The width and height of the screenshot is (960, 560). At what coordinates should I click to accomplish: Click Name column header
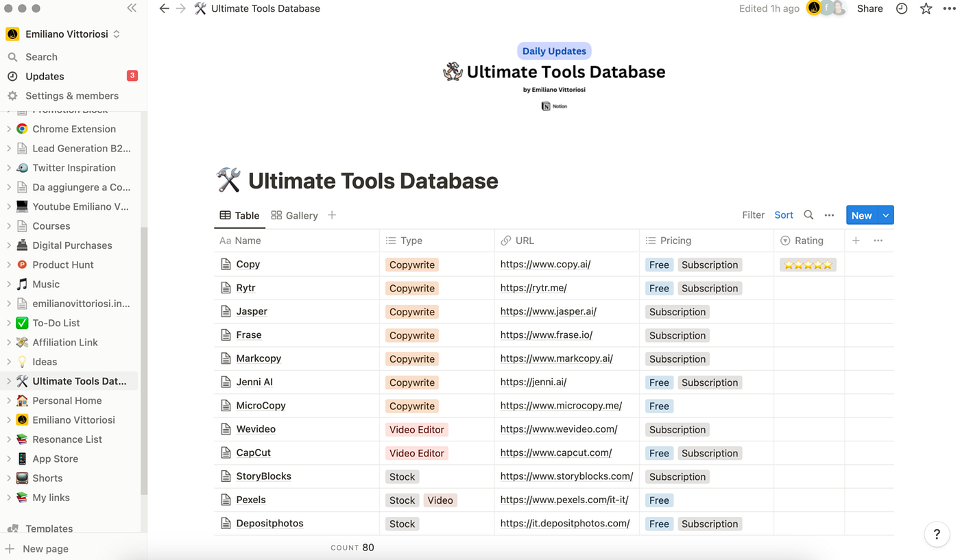point(296,241)
